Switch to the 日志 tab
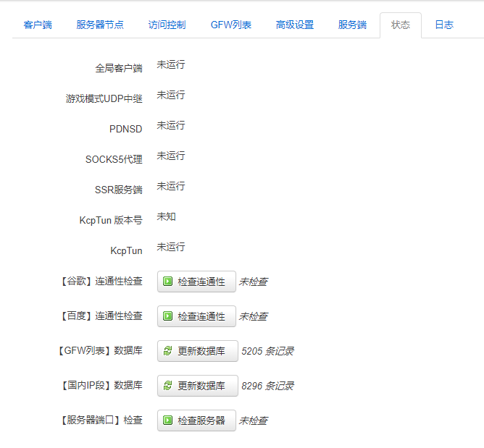Viewport: 484px width, 448px height. click(x=444, y=25)
